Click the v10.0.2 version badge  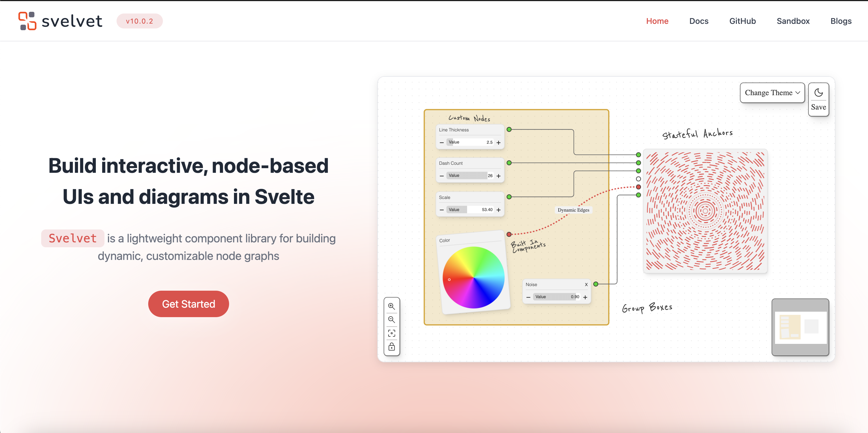pyautogui.click(x=140, y=21)
